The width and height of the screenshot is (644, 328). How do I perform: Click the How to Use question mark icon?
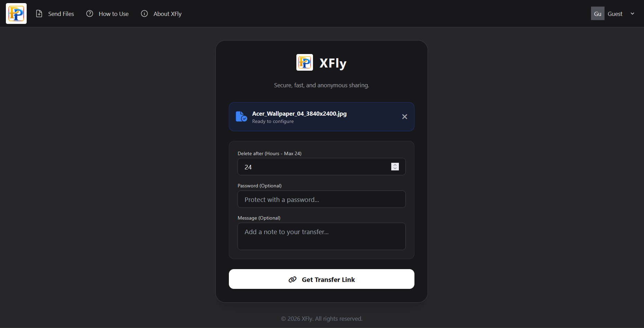pos(89,14)
